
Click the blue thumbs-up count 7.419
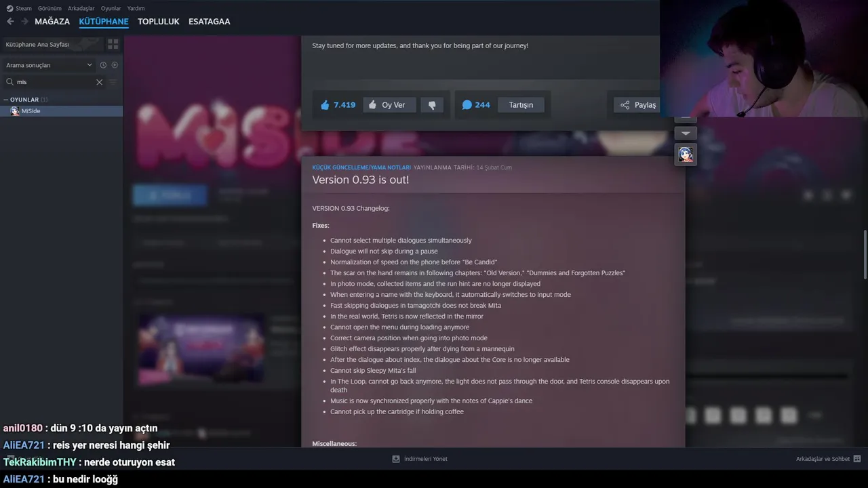pos(338,105)
